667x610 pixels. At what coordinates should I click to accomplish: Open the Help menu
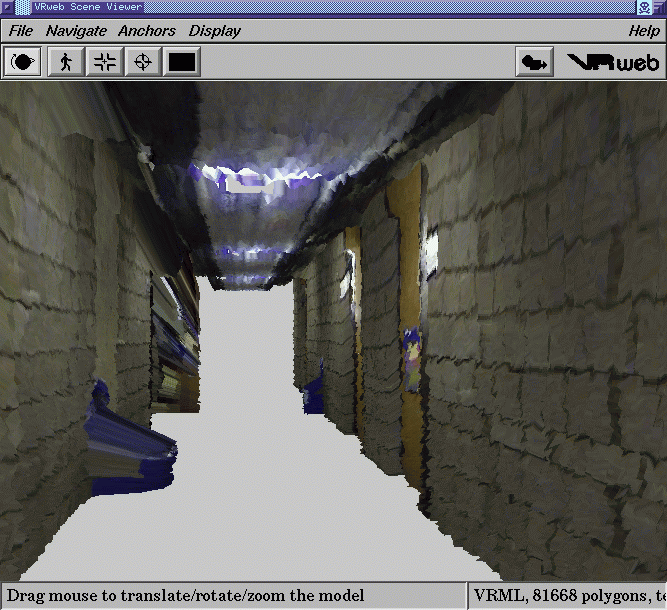(x=643, y=31)
